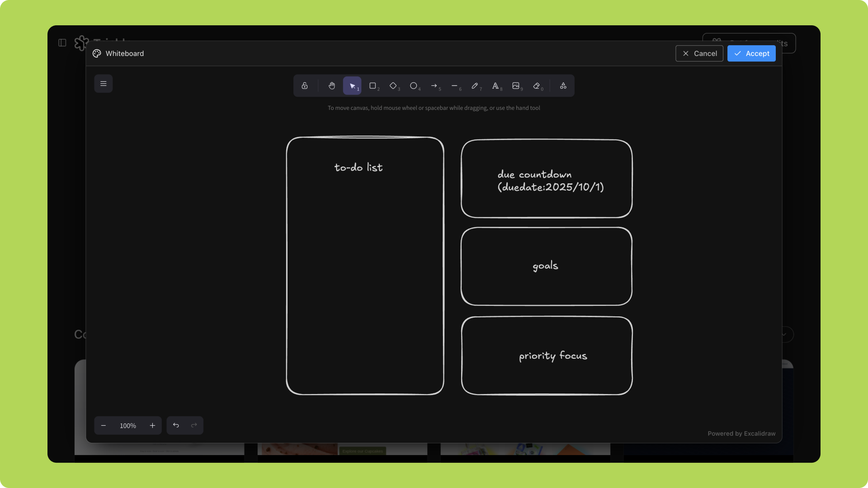Select the Rectangle shape tool

tap(373, 86)
